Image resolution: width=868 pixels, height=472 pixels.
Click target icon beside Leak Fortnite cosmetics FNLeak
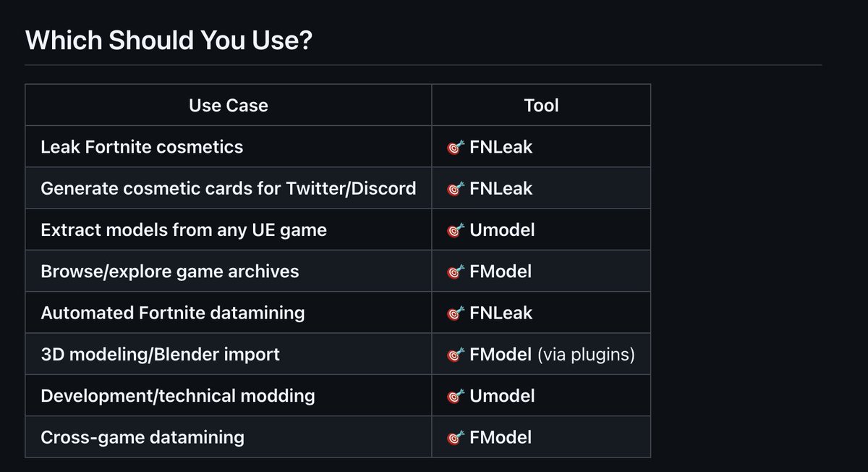coord(456,148)
